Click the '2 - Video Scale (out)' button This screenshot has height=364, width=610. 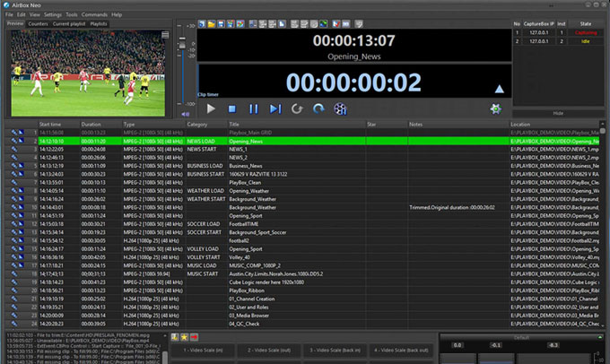coord(269,351)
